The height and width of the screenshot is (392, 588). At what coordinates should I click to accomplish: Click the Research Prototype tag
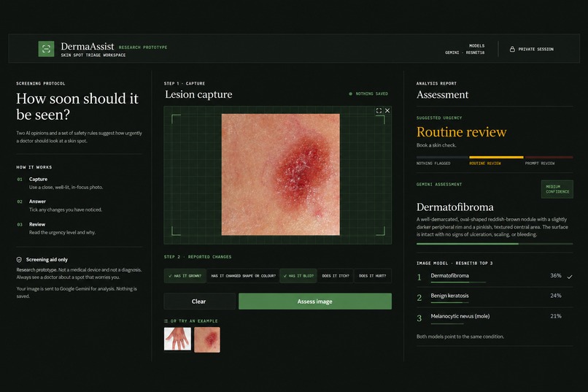pyautogui.click(x=143, y=47)
